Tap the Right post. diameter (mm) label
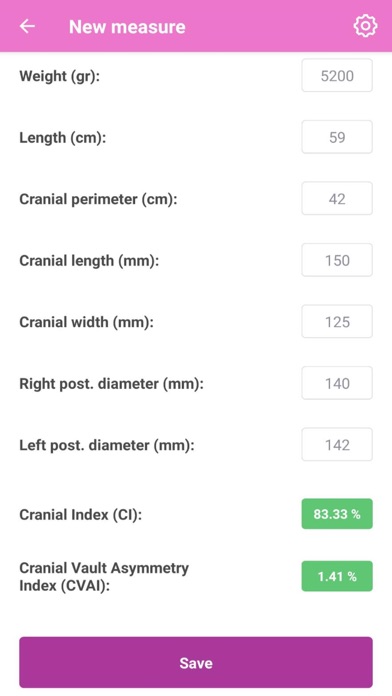This screenshot has width=392, height=696. click(x=111, y=384)
